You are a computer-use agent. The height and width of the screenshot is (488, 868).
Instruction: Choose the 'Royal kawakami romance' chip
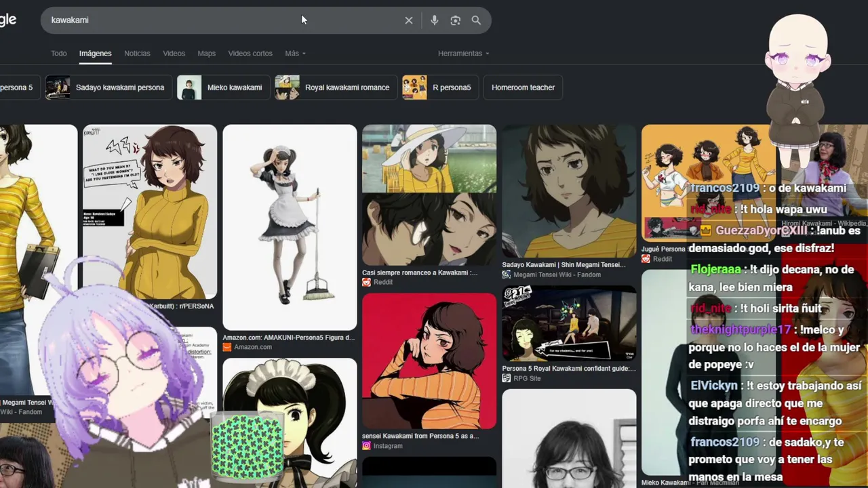[336, 87]
